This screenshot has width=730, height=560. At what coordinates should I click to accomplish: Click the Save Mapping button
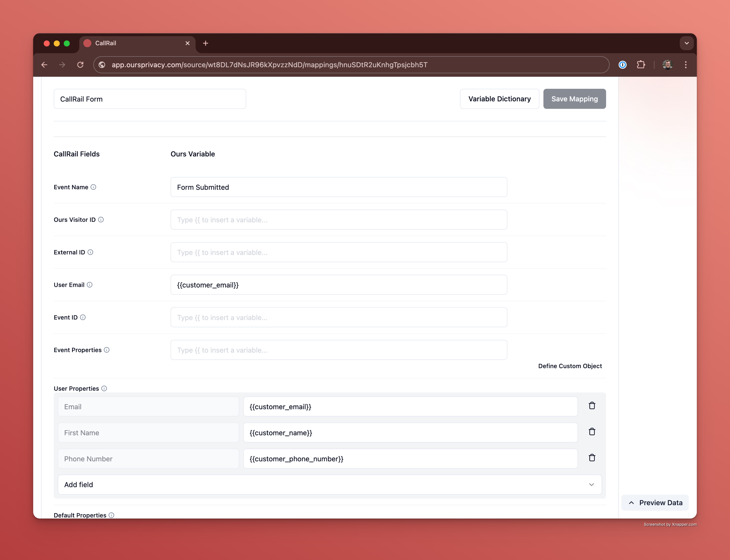574,99
